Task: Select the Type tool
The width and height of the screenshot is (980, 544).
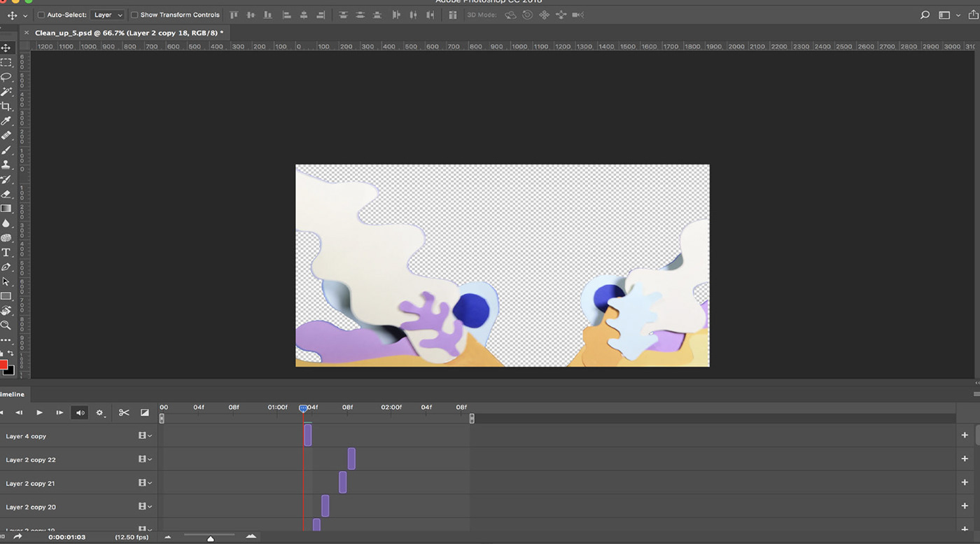Action: tap(6, 253)
